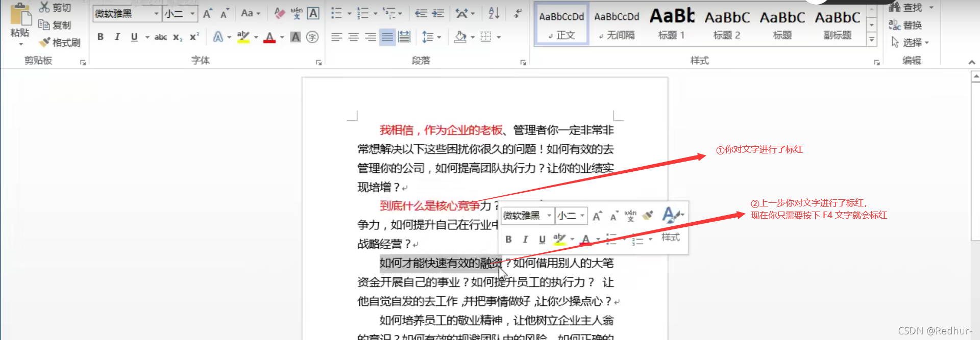Click the Find (查找) button
The height and width of the screenshot is (340, 980).
905,7
